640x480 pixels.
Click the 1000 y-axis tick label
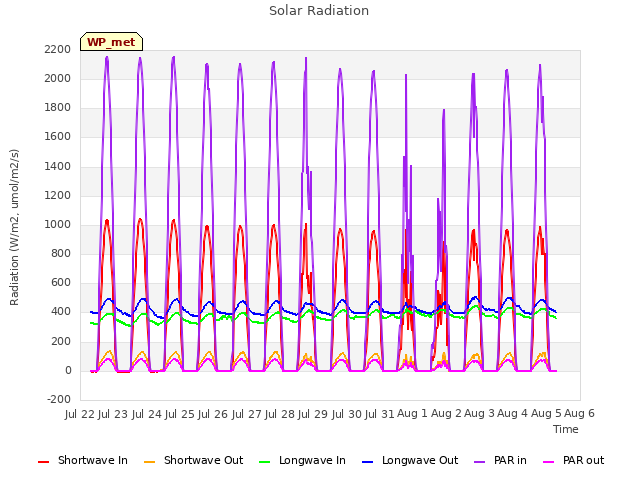[58, 224]
